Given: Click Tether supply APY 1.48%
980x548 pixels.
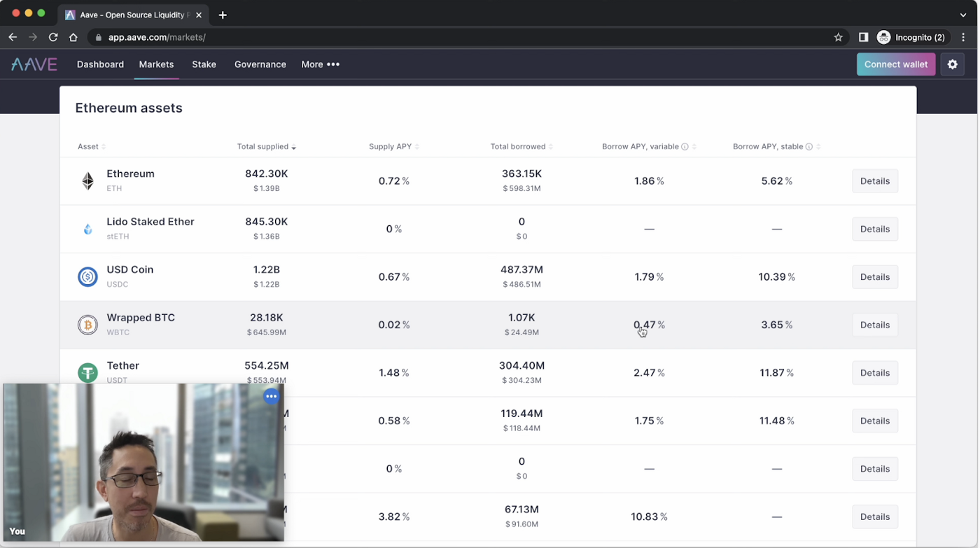Looking at the screenshot, I should (x=393, y=373).
